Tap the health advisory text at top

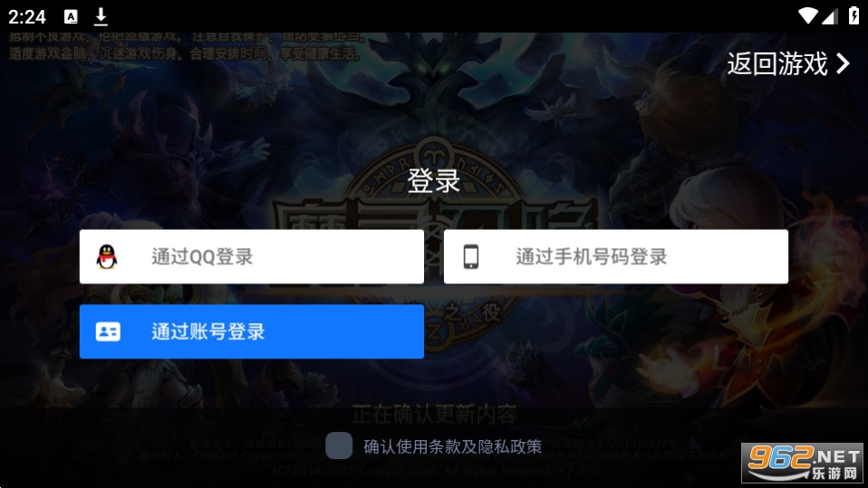[186, 46]
